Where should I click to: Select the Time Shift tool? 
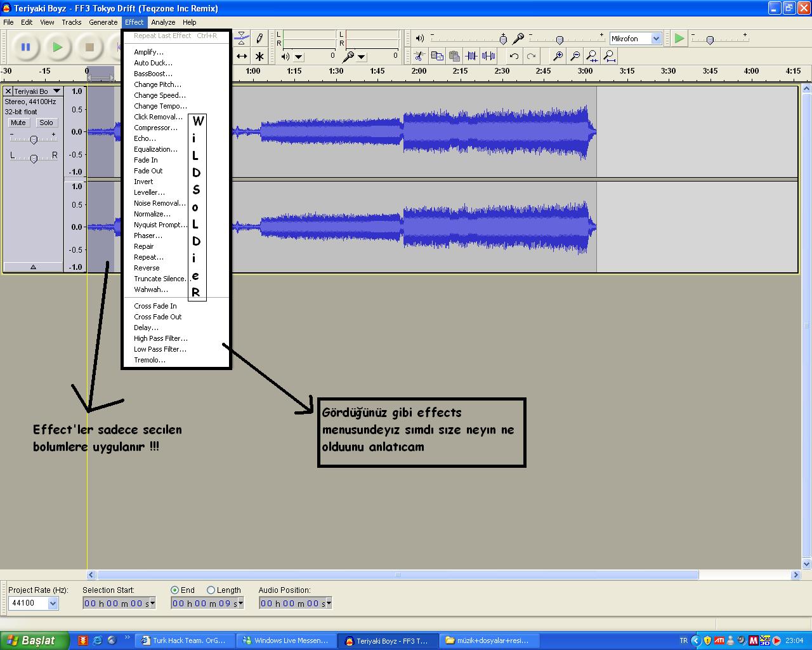coord(242,56)
